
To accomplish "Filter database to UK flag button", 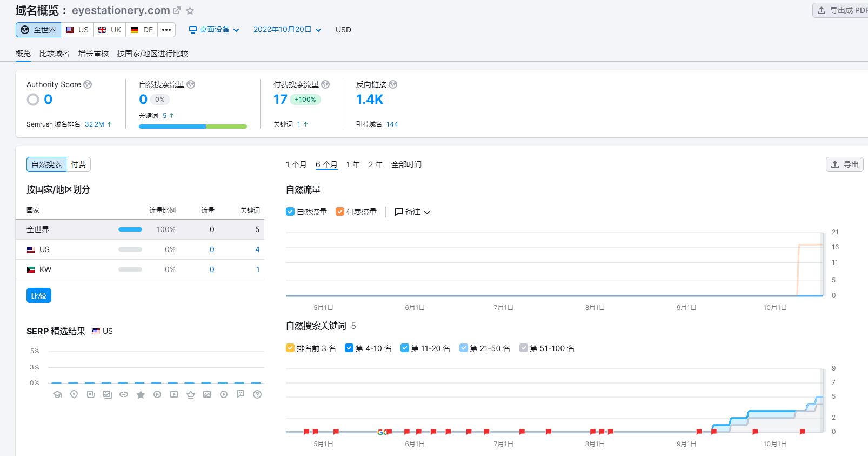I will pos(110,30).
